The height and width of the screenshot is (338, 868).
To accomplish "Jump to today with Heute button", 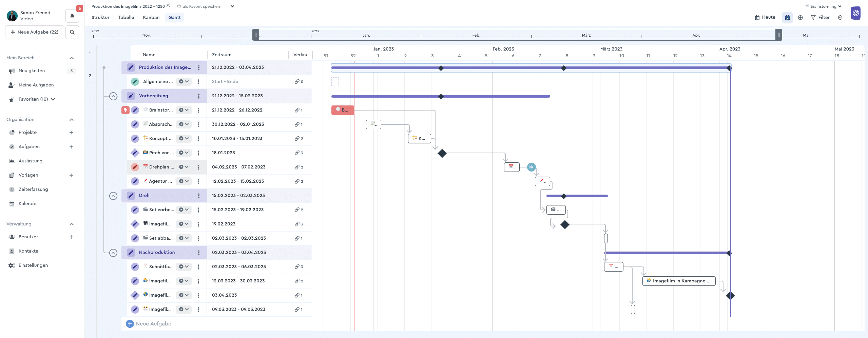I will click(x=765, y=17).
